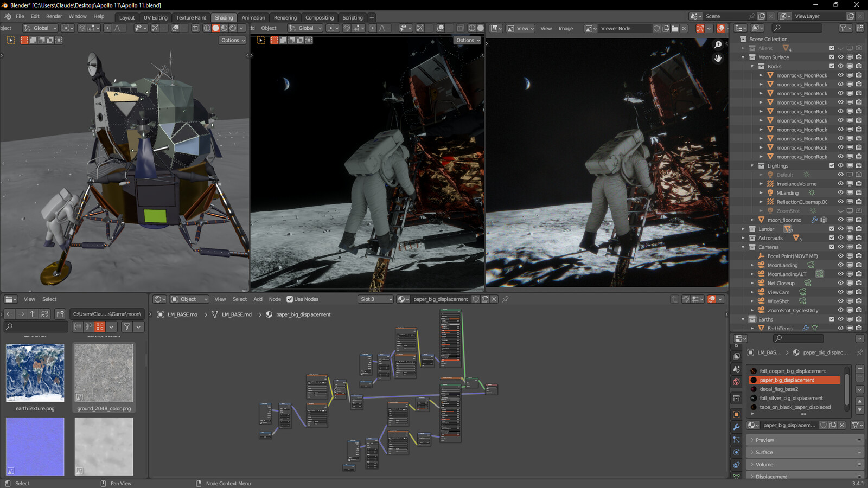Open Slot 3 material slot dropdown
868x488 pixels.
[375, 299]
